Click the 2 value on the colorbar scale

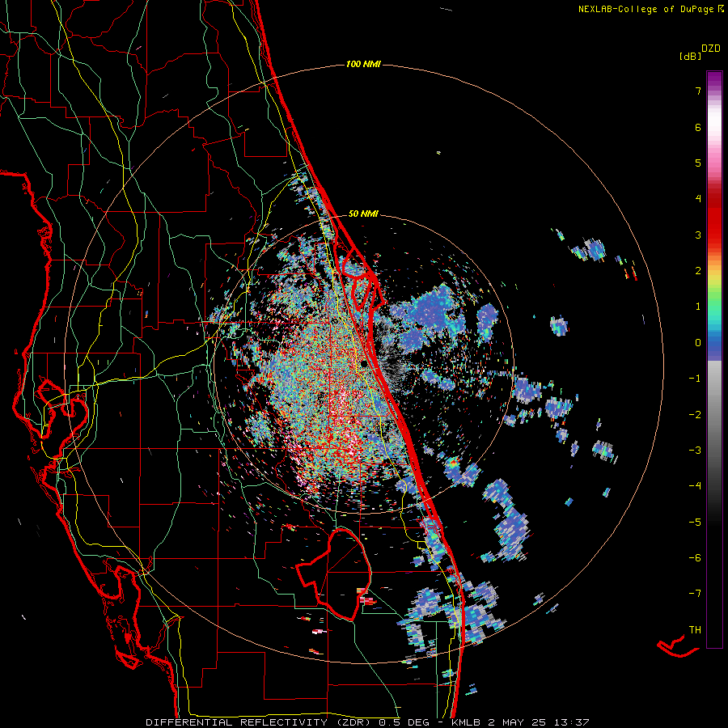pyautogui.click(x=698, y=271)
